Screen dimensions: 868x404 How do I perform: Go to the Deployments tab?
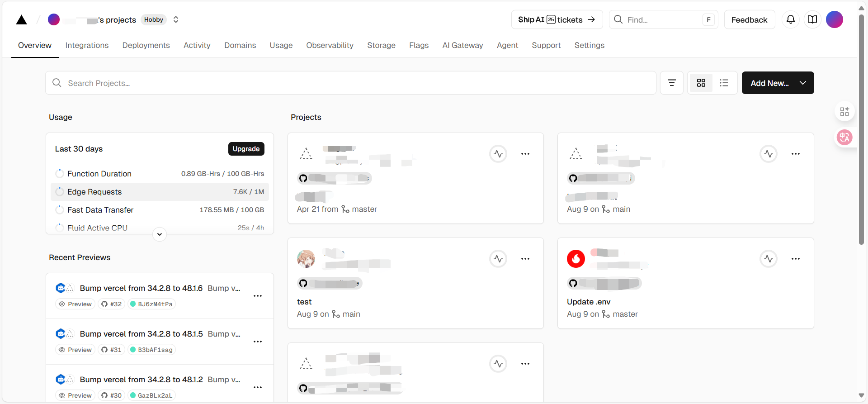(146, 45)
